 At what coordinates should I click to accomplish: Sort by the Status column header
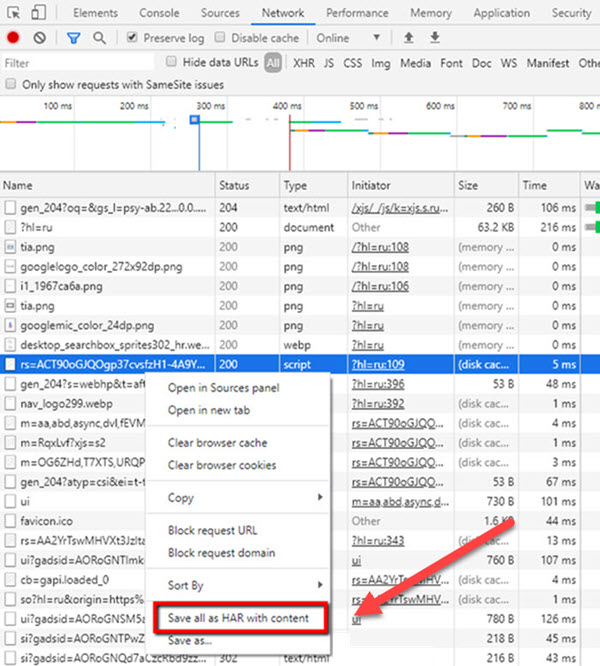[248, 185]
